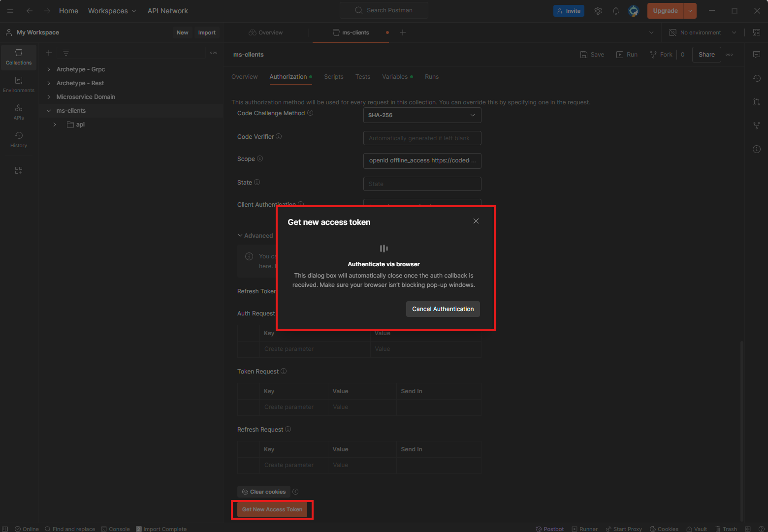Open forks icon in right sidebar
Image resolution: width=768 pixels, height=532 pixels.
coord(757,125)
